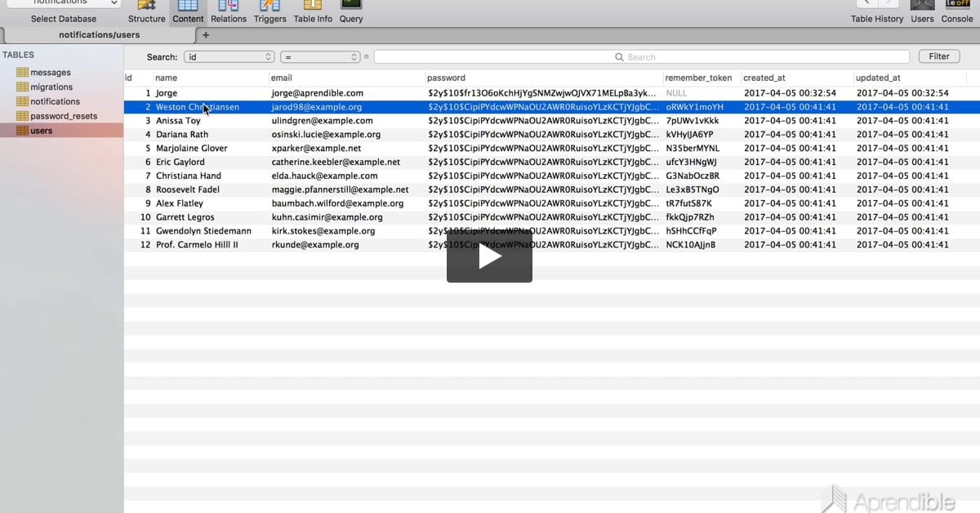Click email jarod98@example.org

(317, 107)
